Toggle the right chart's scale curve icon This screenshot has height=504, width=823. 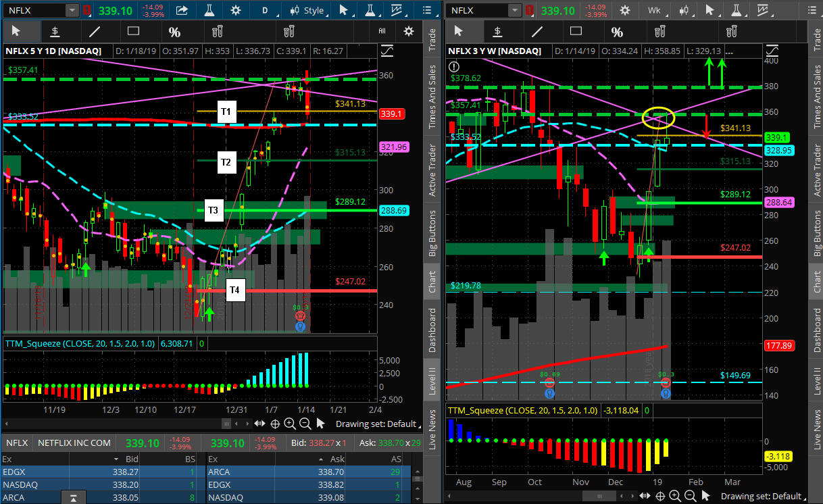tap(770, 51)
